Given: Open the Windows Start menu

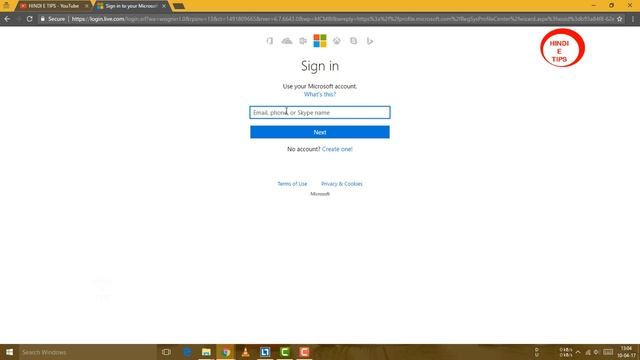Looking at the screenshot, I should 9,352.
